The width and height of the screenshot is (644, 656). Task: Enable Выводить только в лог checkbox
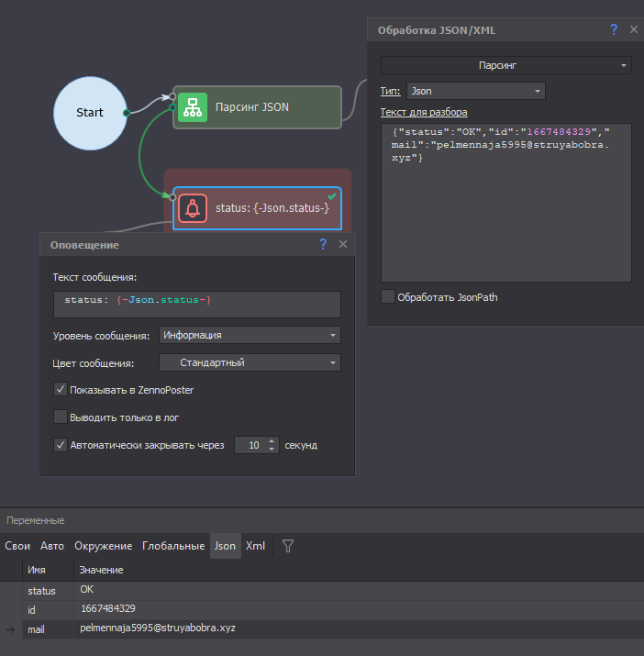point(61,417)
